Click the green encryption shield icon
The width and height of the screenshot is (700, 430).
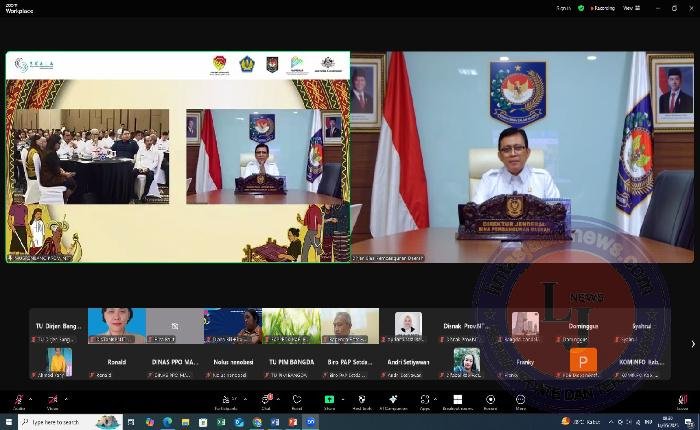[x=581, y=8]
